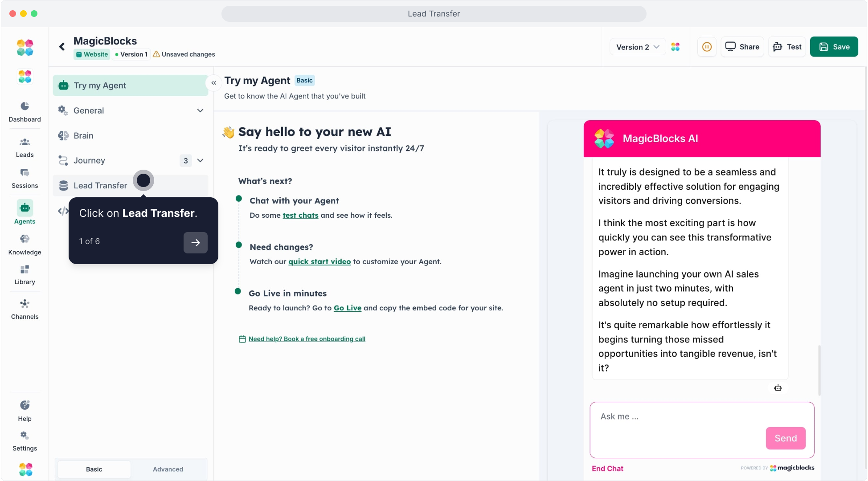Expand the Journey section chevron

[x=201, y=160]
